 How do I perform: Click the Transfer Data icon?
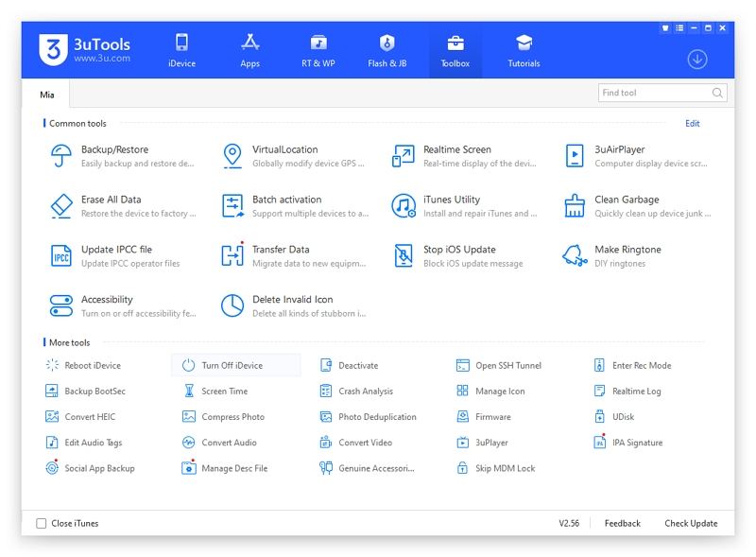(x=232, y=256)
